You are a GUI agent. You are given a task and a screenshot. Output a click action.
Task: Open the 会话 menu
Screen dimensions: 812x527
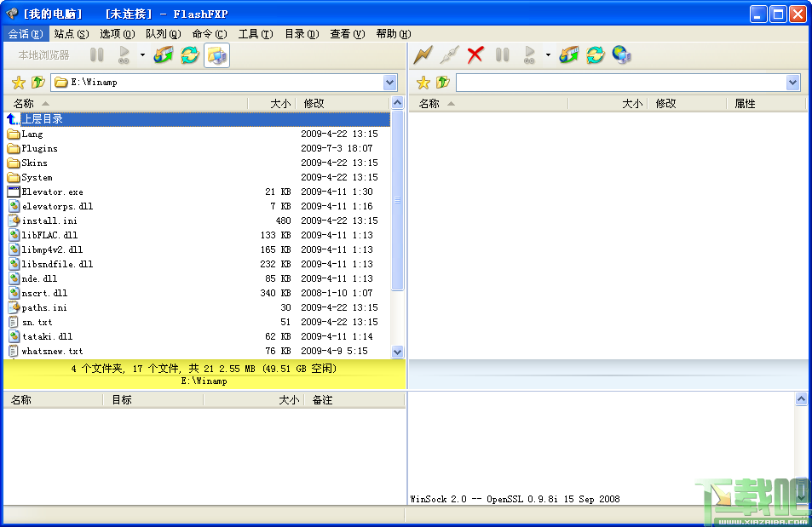coord(26,34)
